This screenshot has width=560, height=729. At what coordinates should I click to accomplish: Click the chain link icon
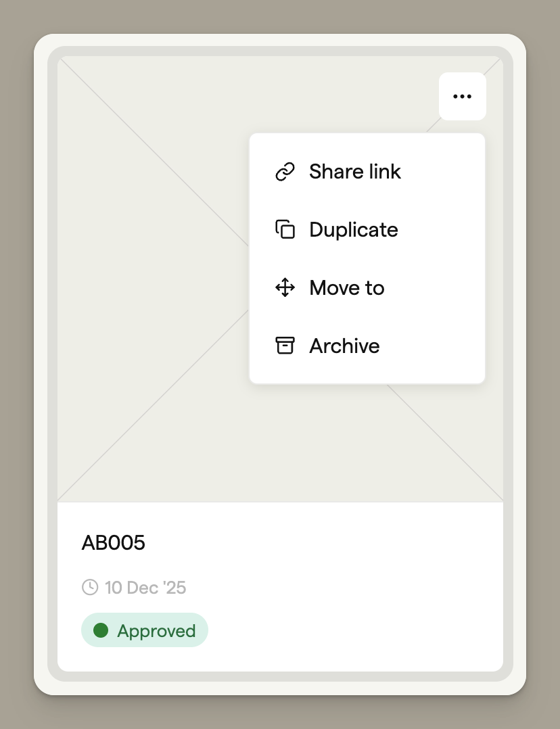point(285,172)
